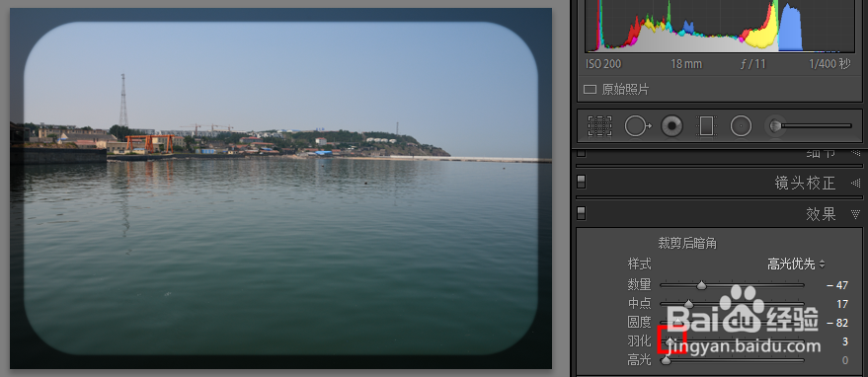Click the 1/400 秒 shutter speed readout
This screenshot has height=377, width=868.
[x=829, y=64]
